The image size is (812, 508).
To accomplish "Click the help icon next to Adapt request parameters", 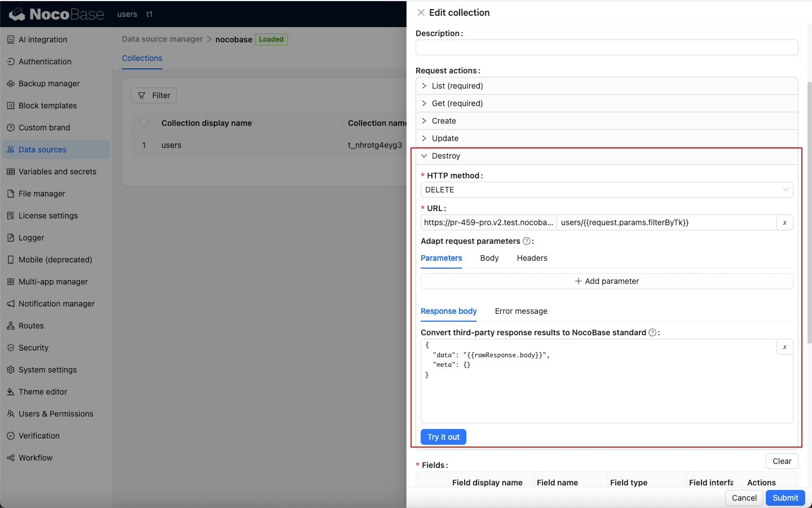I will pyautogui.click(x=527, y=241).
